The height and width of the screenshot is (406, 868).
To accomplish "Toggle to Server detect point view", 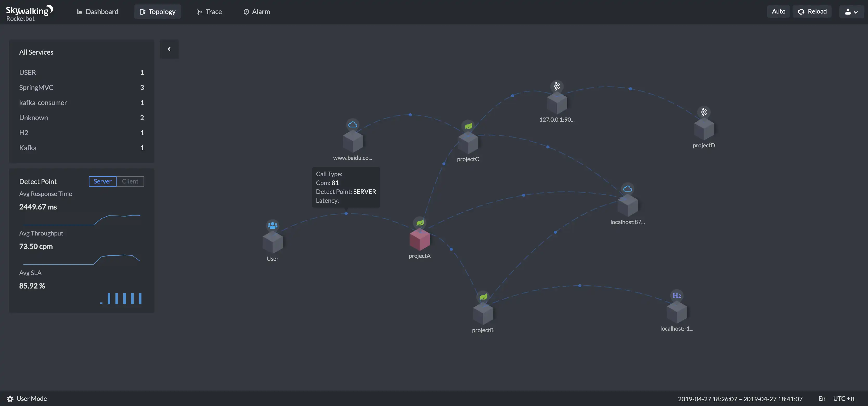I will [x=102, y=181].
